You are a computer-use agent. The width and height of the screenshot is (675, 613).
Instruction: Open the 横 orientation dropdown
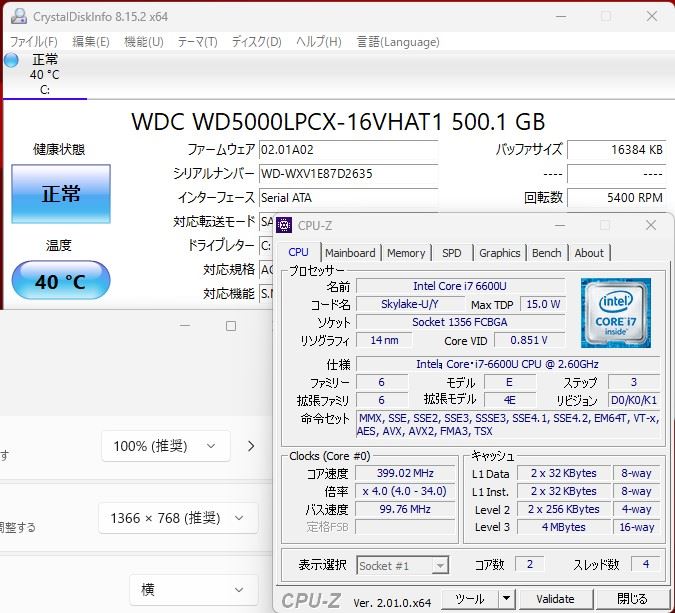pos(194,589)
